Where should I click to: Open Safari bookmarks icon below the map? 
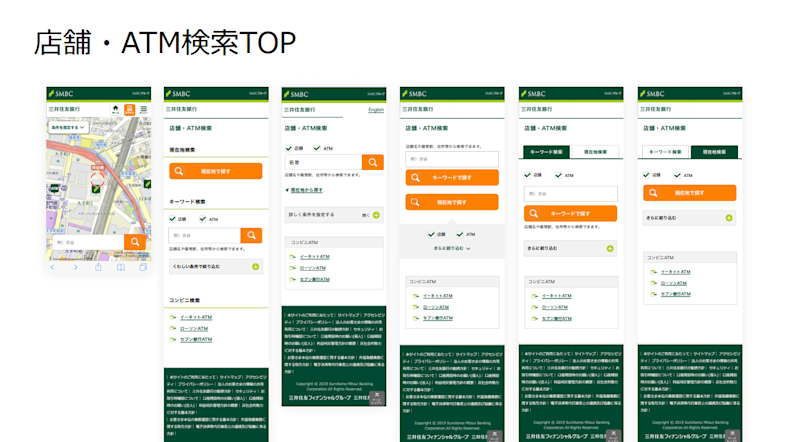(x=121, y=267)
